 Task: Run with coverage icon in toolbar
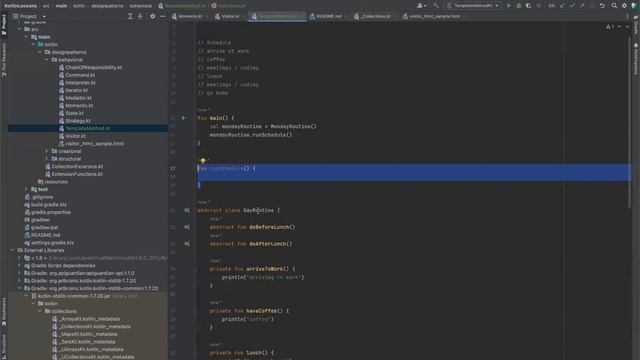[x=529, y=6]
